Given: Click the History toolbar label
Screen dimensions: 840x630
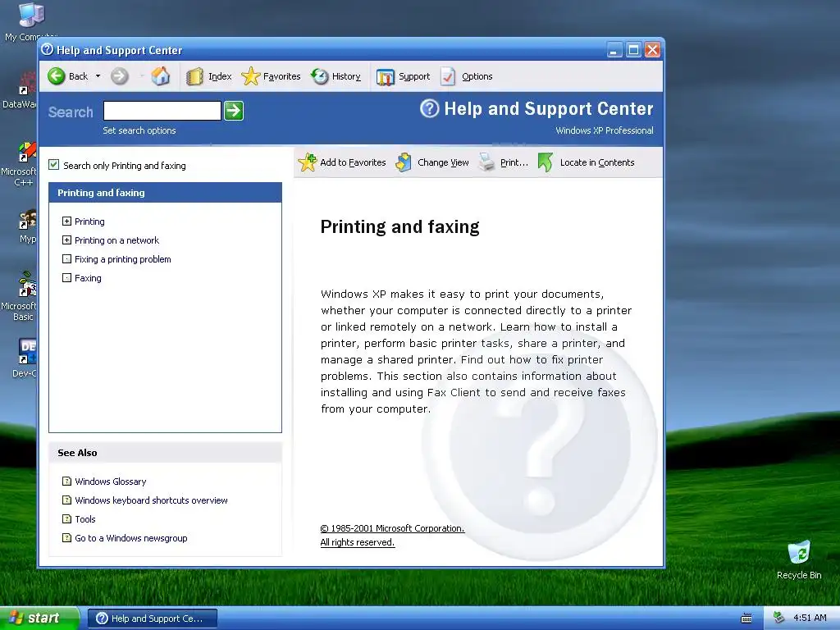Looking at the screenshot, I should pyautogui.click(x=346, y=76).
